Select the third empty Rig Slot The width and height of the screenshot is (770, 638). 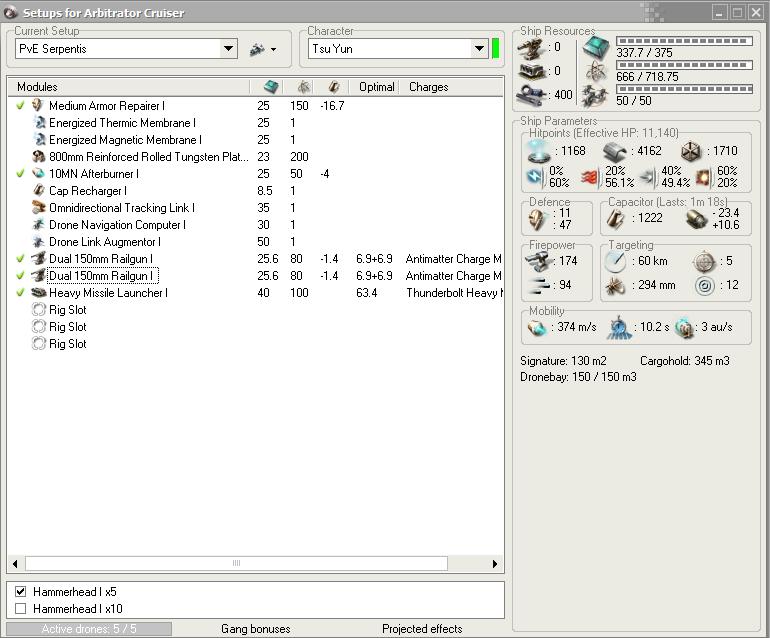(67, 344)
